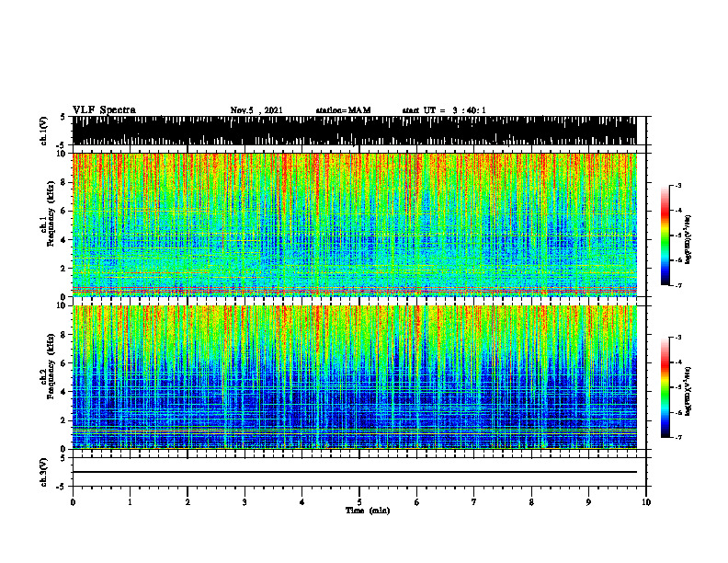The width and height of the screenshot is (728, 563).
Task: Select the date text "Nov.5 , 2021"
Action: [x=256, y=110]
